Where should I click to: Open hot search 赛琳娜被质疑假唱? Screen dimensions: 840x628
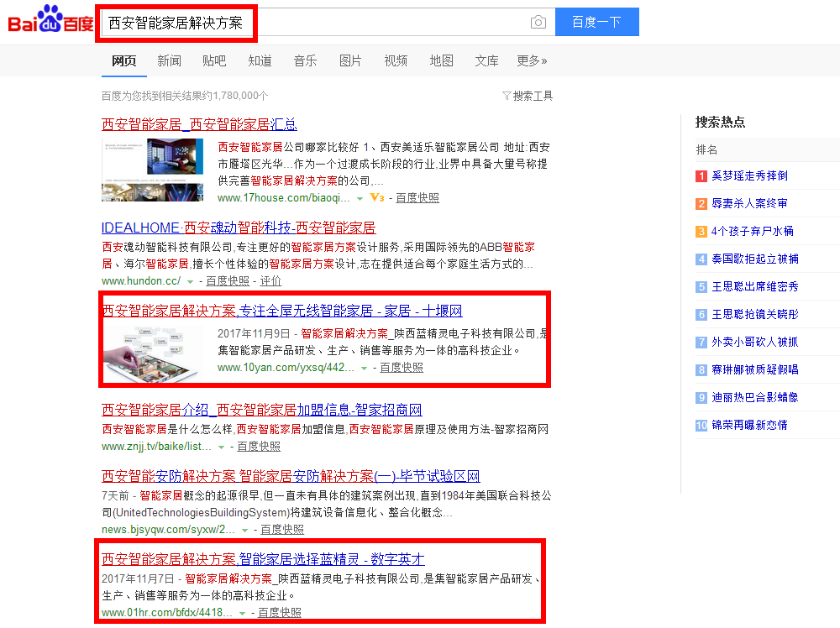click(x=755, y=370)
